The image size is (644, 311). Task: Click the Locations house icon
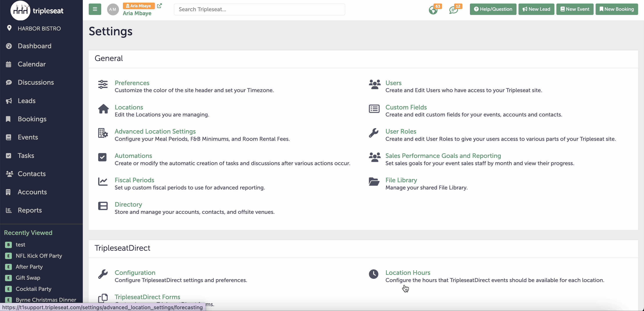(103, 109)
